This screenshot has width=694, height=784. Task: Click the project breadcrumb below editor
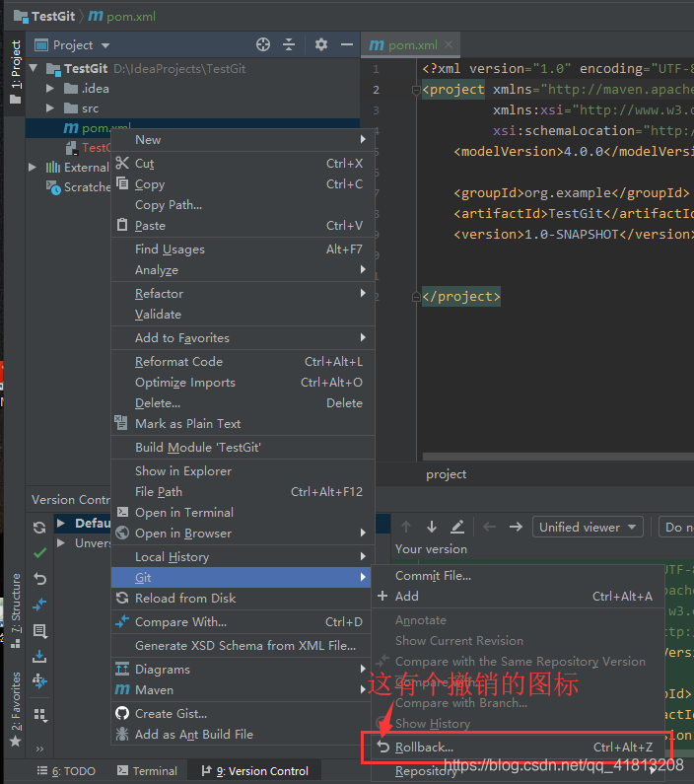pos(447,474)
